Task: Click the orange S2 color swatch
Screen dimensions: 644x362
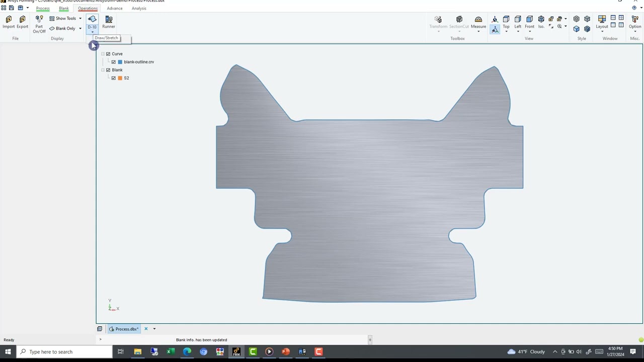Action: 120,78
